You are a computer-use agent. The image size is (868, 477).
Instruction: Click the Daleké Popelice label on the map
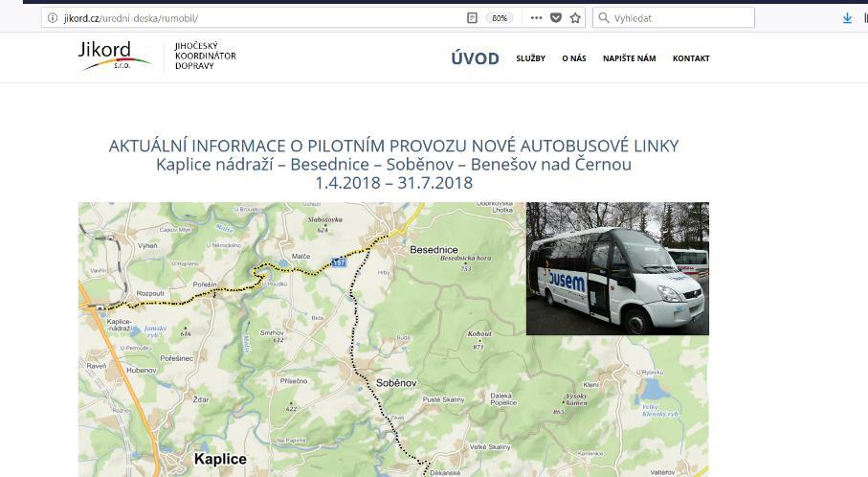coord(503,398)
